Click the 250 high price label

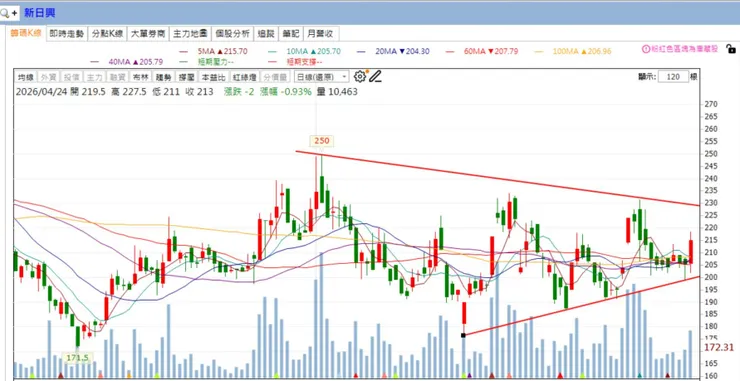click(321, 141)
